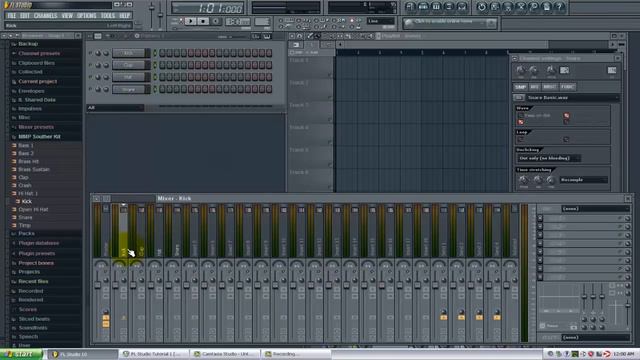This screenshot has width=640, height=360.
Task: Select the Kick channel button
Action: click(x=129, y=53)
